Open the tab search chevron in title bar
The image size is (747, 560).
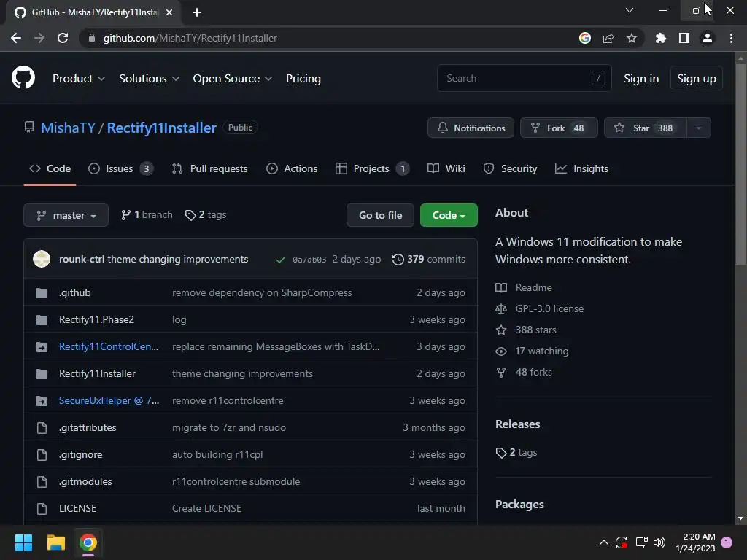pyautogui.click(x=630, y=10)
